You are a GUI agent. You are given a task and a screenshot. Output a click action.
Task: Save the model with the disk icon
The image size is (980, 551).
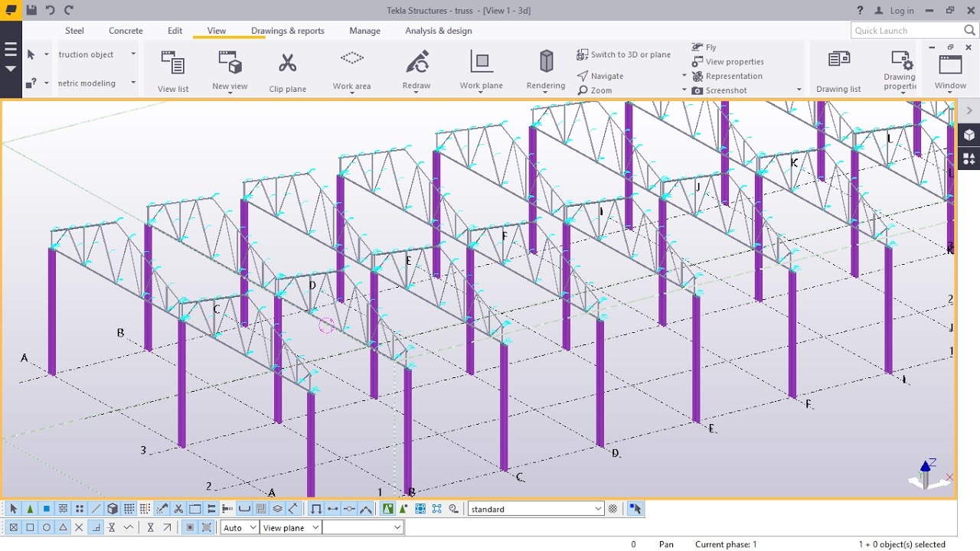(31, 10)
